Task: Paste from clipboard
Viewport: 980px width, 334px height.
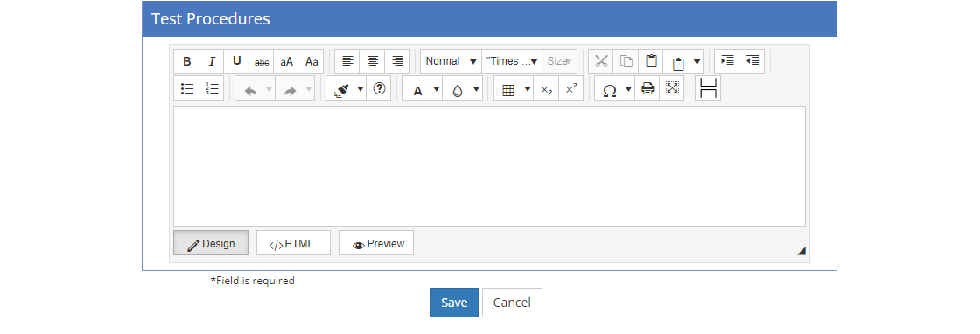Action: [x=651, y=62]
